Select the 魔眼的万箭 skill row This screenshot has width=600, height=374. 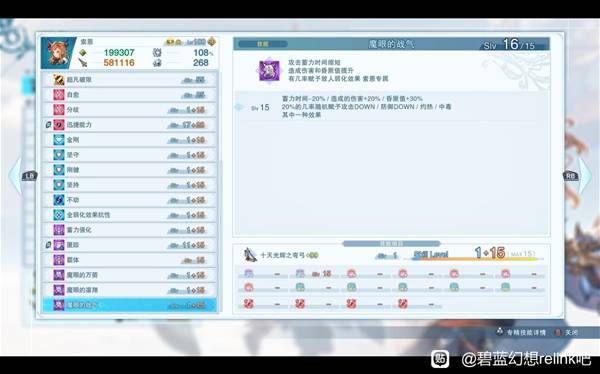[x=130, y=275]
